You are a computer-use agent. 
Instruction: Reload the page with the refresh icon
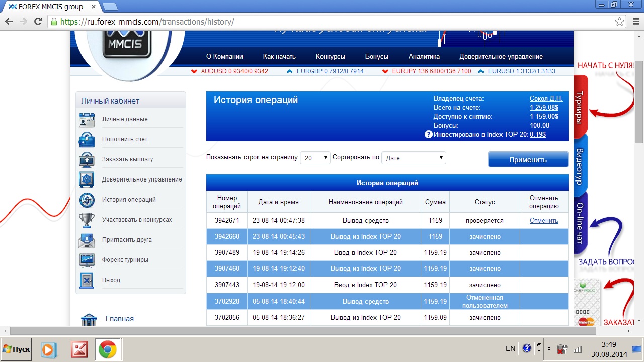pos(38,22)
